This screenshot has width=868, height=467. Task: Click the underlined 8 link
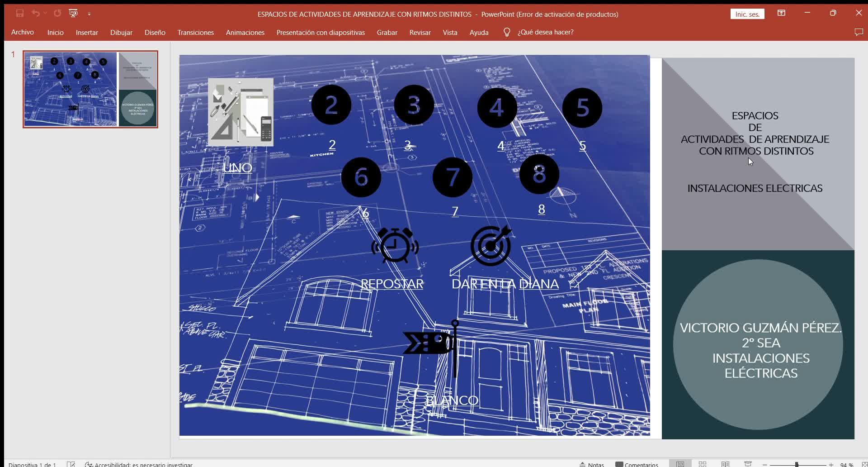tap(542, 209)
